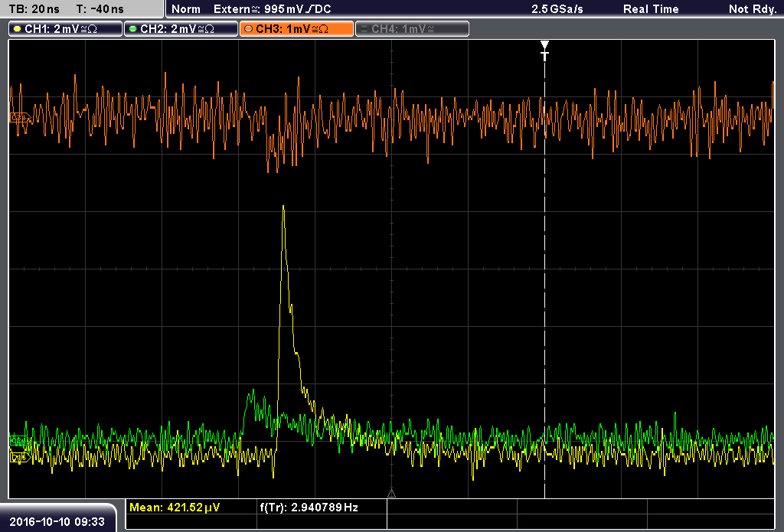784x532 pixels.
Task: Click the Extern 995 mV DC trigger source readout
Action: pyautogui.click(x=272, y=9)
